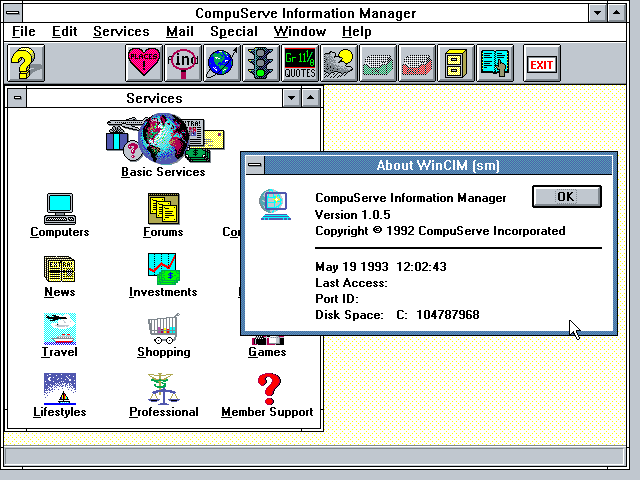Open the Mail menu
Image resolution: width=640 pixels, height=480 pixels.
179,31
